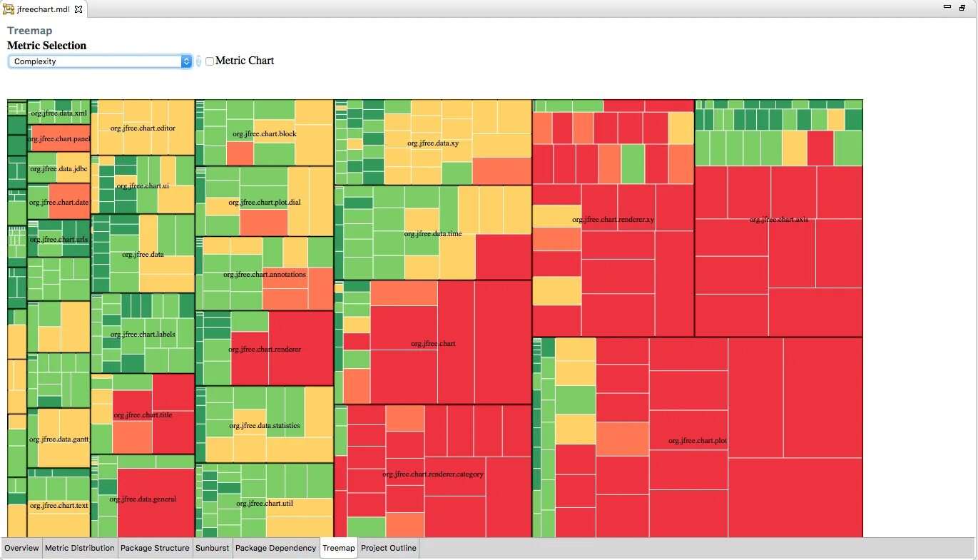Click the org.jfree.data.xml package label

click(59, 113)
